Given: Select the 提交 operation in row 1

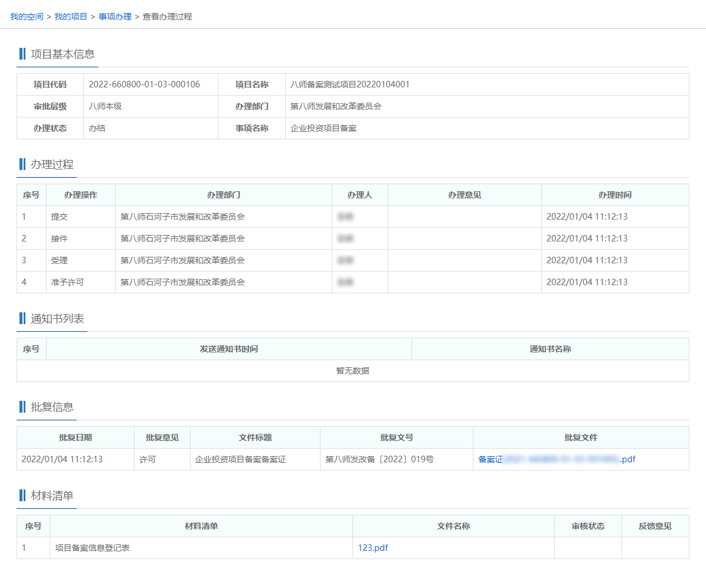Looking at the screenshot, I should click(x=59, y=217).
